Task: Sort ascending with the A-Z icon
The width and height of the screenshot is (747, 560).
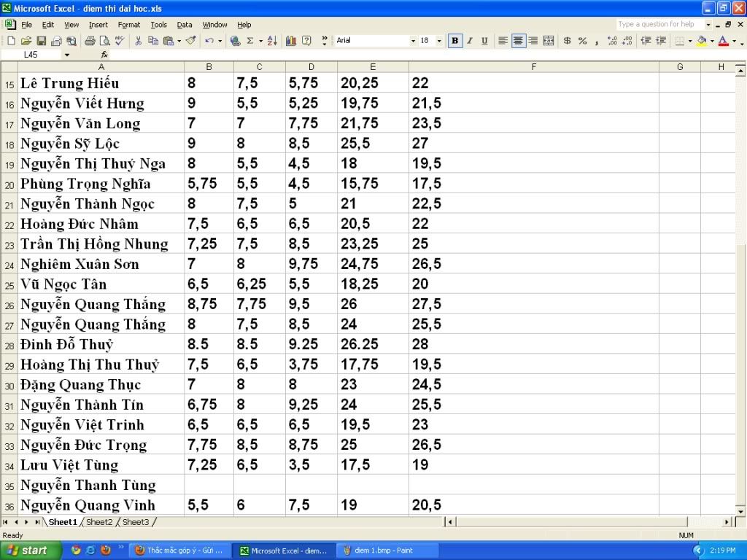Action: [x=272, y=41]
